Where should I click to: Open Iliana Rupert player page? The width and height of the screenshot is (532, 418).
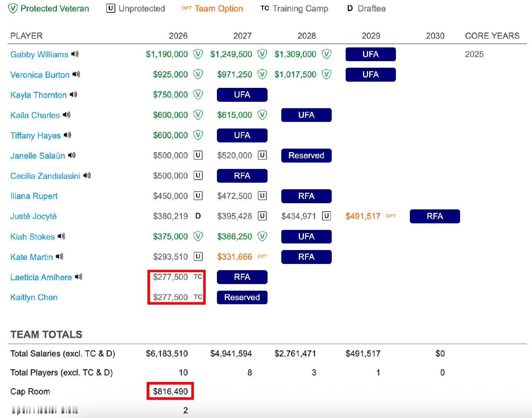click(x=34, y=196)
